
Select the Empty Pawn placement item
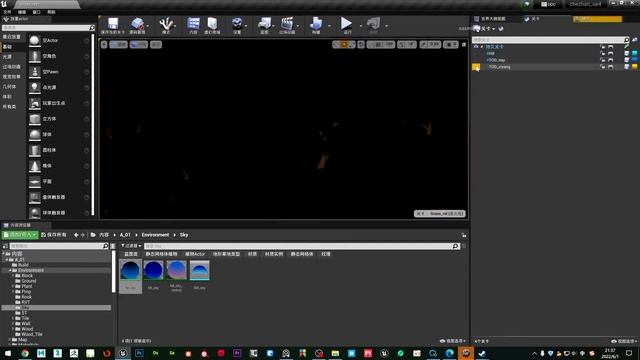coord(59,72)
